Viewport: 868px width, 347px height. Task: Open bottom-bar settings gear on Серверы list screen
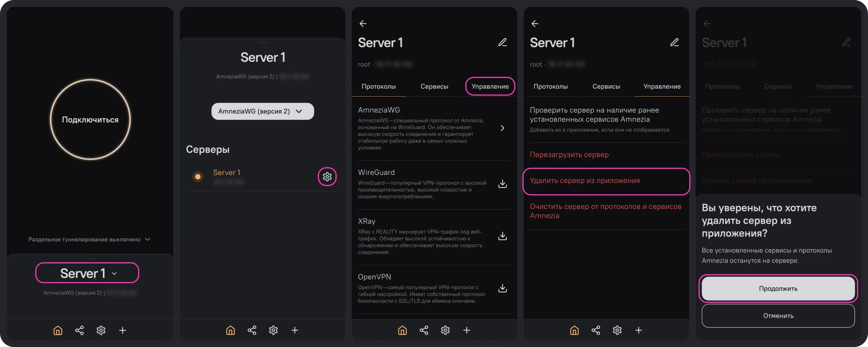tap(273, 330)
